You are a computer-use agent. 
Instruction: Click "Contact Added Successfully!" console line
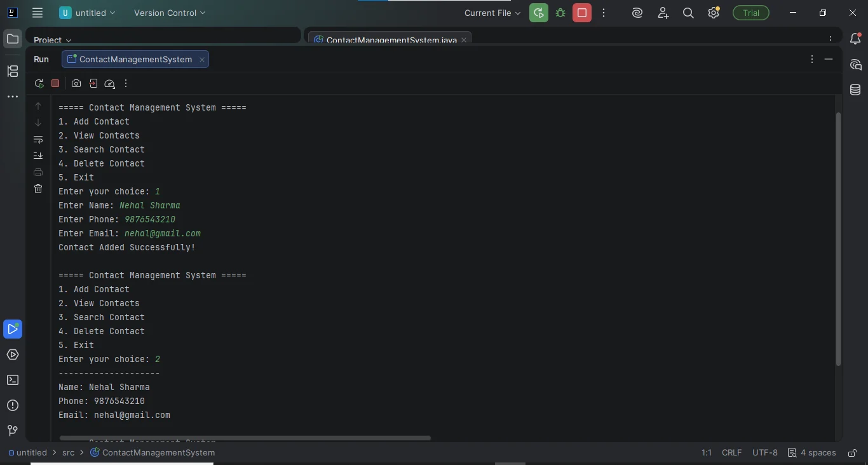point(127,247)
